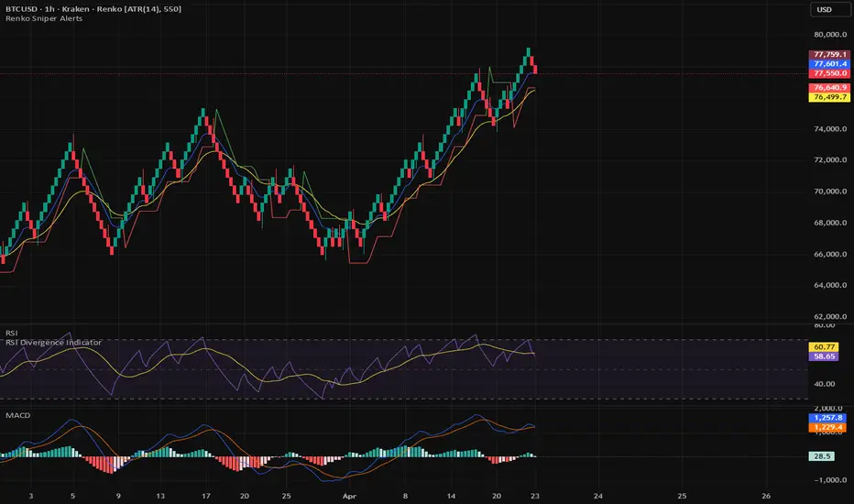Viewport: 854px width, 504px height.
Task: Click the 28.5 histogram value tag
Action: (821, 456)
